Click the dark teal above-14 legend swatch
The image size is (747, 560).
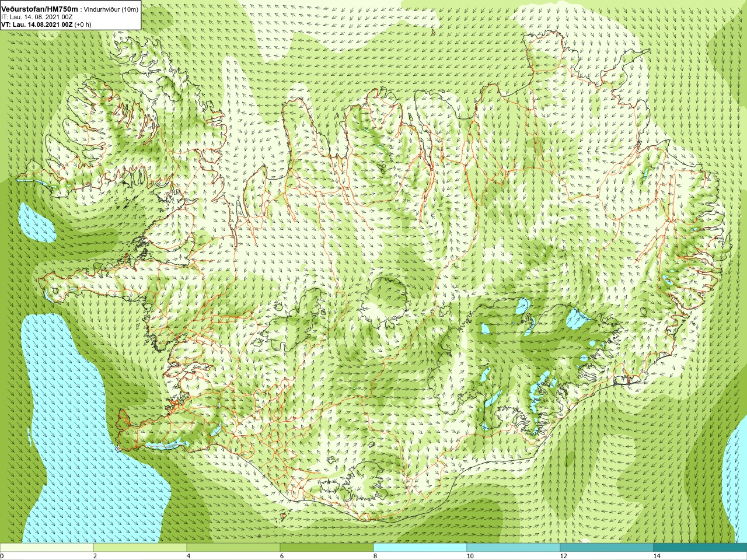coord(700,548)
